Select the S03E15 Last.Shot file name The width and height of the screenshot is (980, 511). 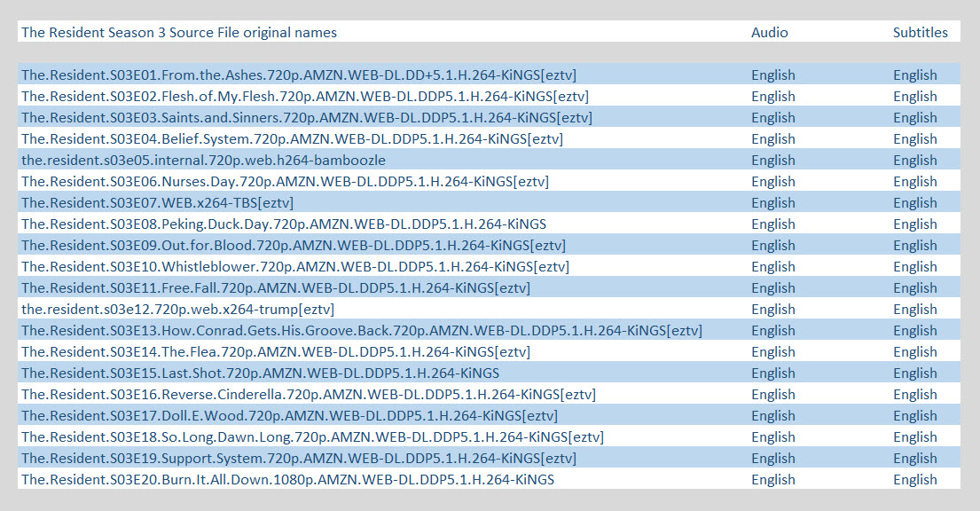coord(260,373)
